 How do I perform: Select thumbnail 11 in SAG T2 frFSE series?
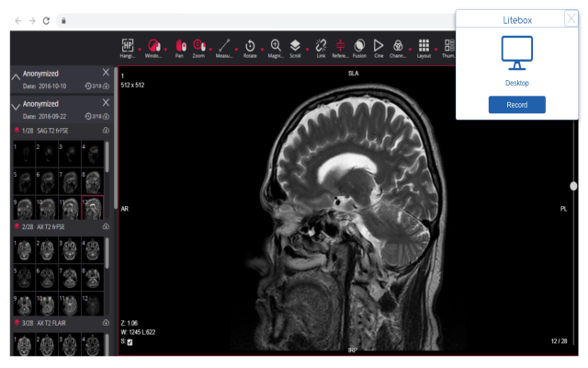(69, 208)
